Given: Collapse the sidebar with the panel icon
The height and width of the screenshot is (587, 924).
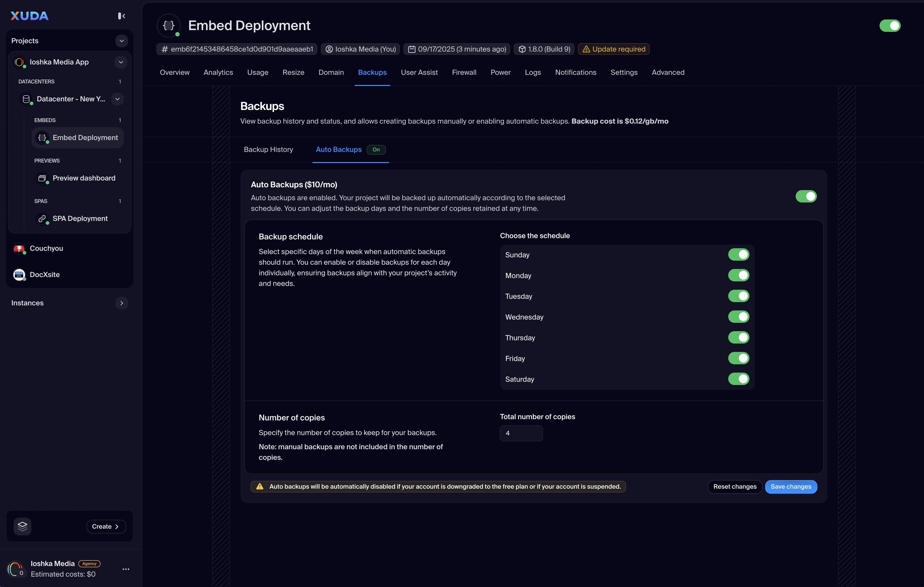Looking at the screenshot, I should tap(121, 16).
